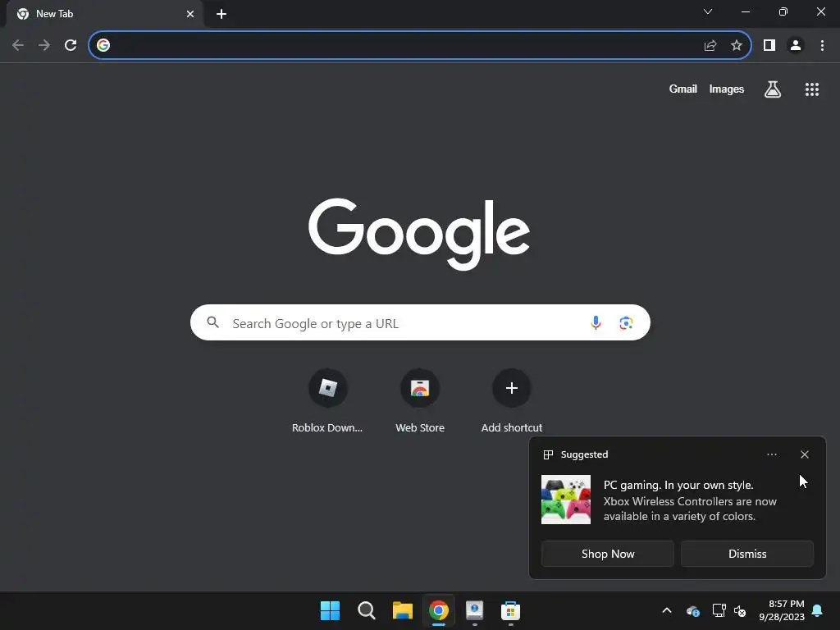Add a new shortcut tile
This screenshot has height=630, width=840.
point(512,400)
